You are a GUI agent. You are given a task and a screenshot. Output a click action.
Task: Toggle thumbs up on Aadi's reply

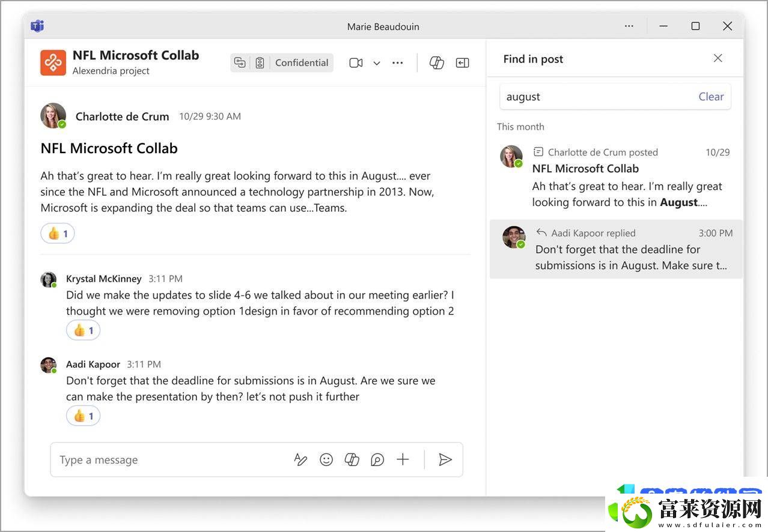click(x=83, y=416)
